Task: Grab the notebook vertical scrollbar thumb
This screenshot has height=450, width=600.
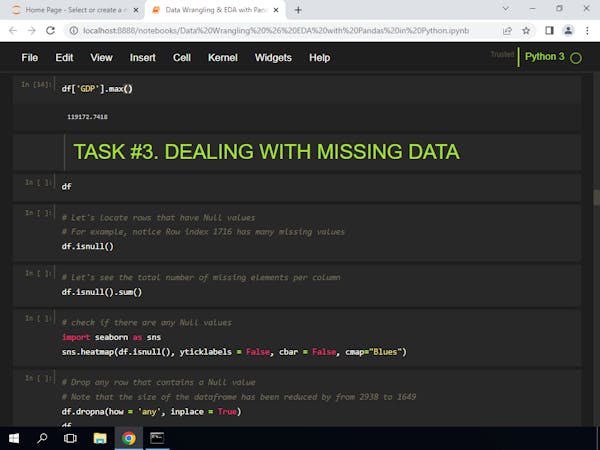Action: click(x=597, y=198)
